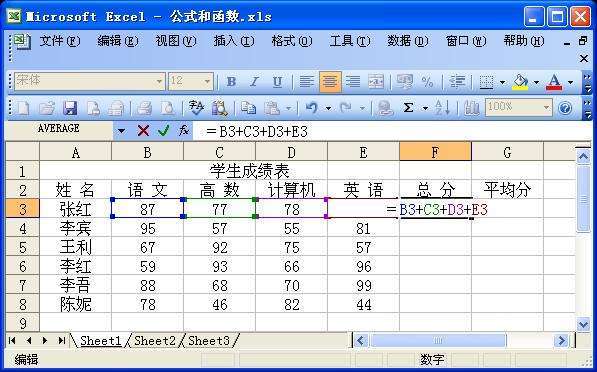This screenshot has height=372, width=597.
Task: Open the 文件 menu
Action: point(60,41)
